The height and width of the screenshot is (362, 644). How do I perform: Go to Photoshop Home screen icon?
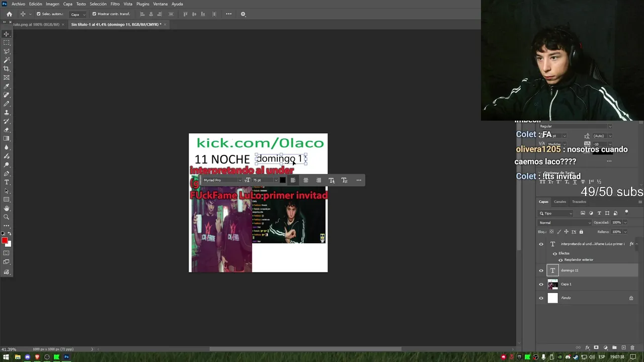pos(9,14)
